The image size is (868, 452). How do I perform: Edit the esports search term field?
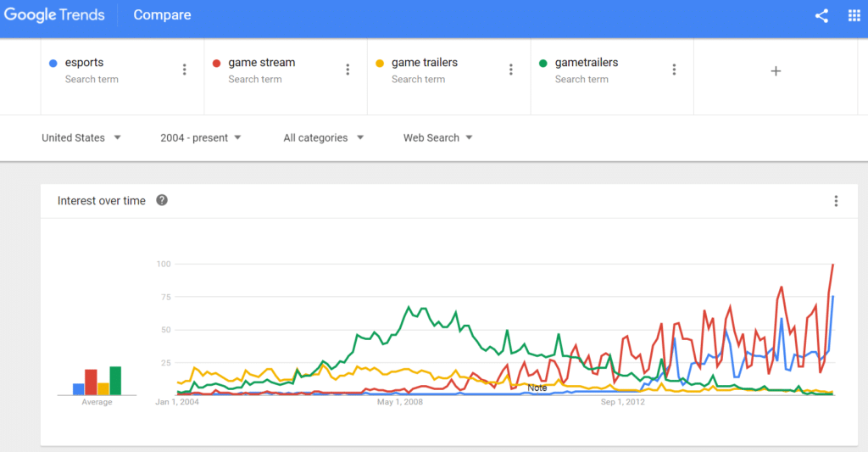[84, 63]
